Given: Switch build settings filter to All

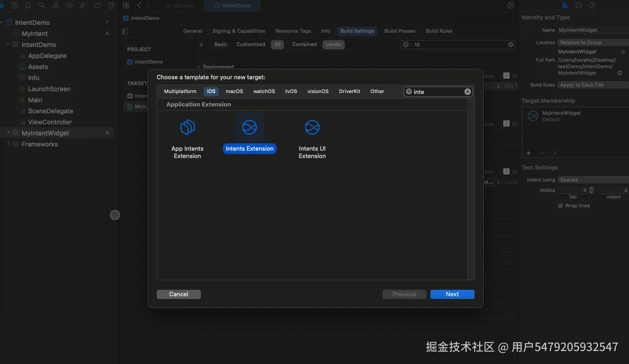Looking at the screenshot, I should (x=277, y=44).
